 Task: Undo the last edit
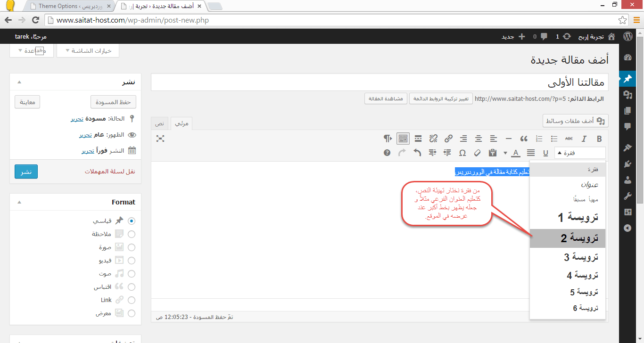417,153
